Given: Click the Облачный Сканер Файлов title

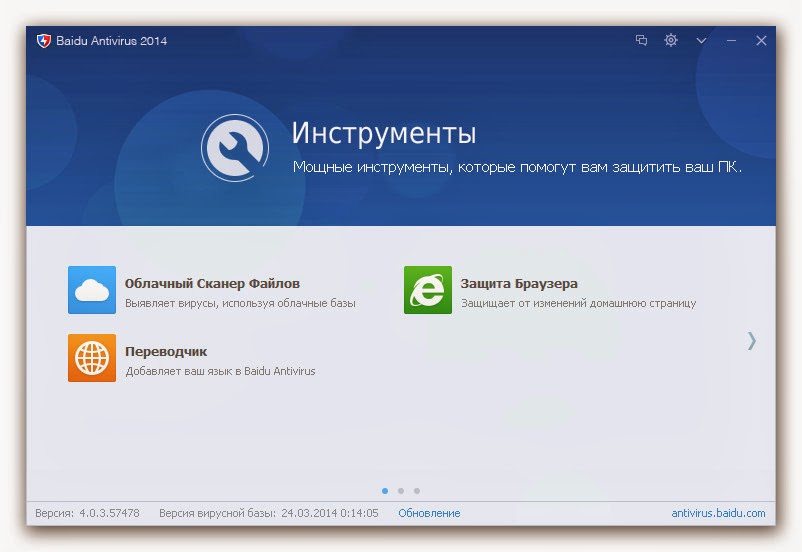Looking at the screenshot, I should pos(212,283).
